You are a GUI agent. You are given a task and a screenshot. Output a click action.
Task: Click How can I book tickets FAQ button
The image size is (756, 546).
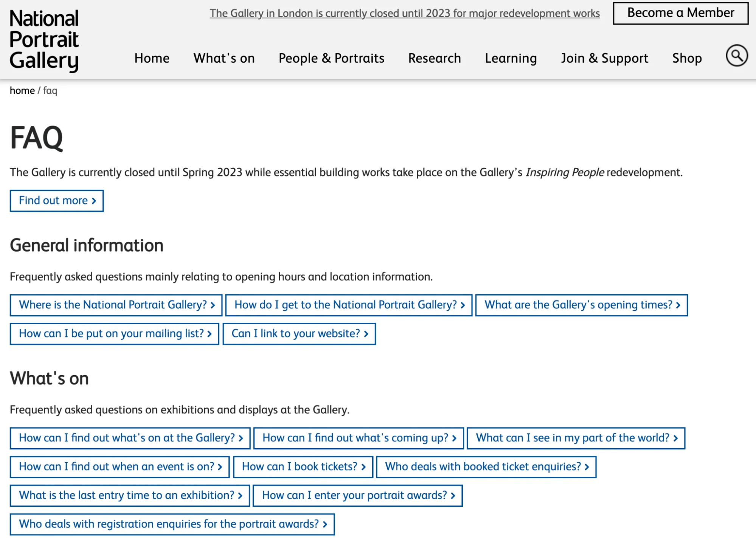pos(304,466)
